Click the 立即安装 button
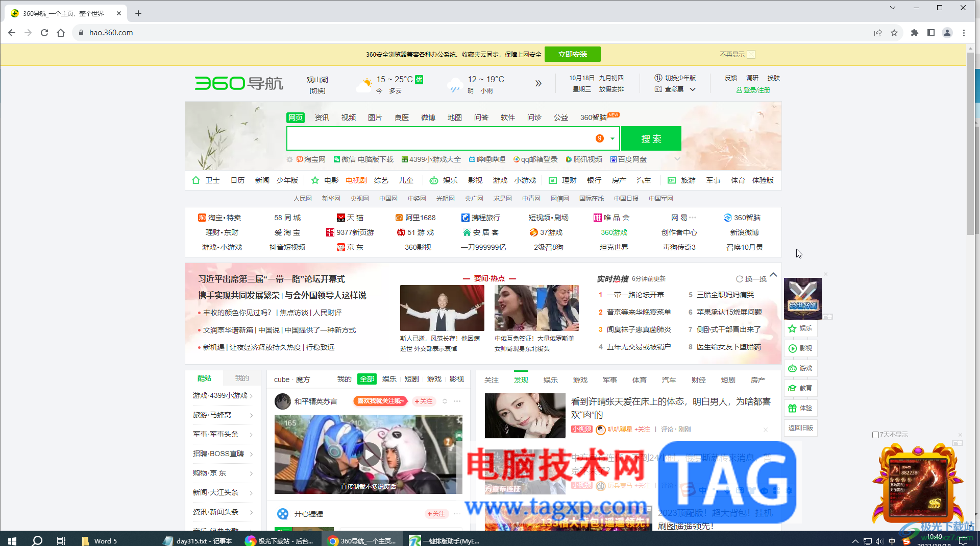Viewport: 980px width, 546px height. (572, 54)
